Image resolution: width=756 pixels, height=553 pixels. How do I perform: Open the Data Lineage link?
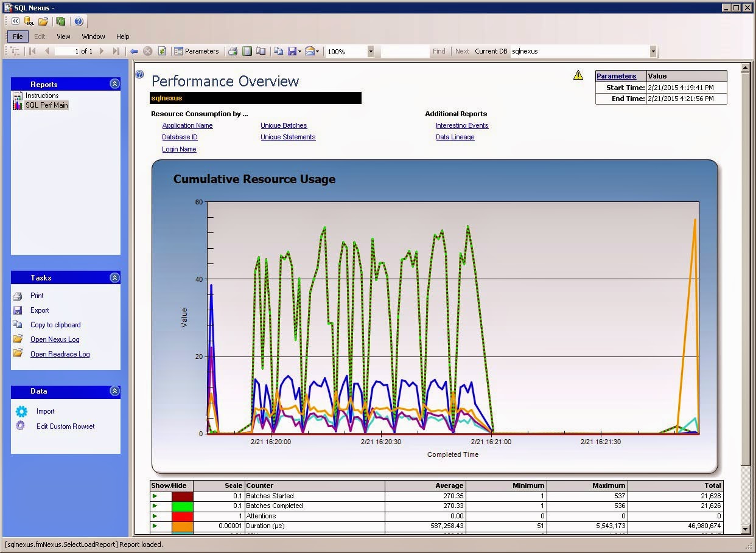pos(455,137)
